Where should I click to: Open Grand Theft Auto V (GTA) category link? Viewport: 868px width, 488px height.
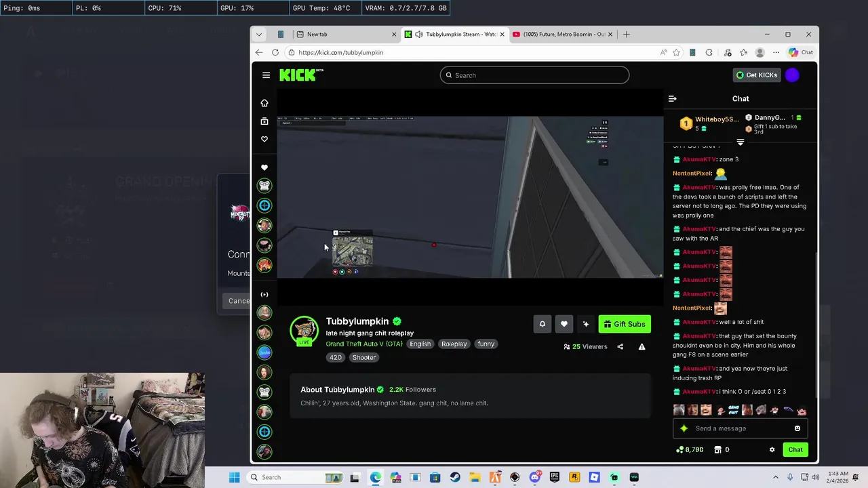point(364,344)
